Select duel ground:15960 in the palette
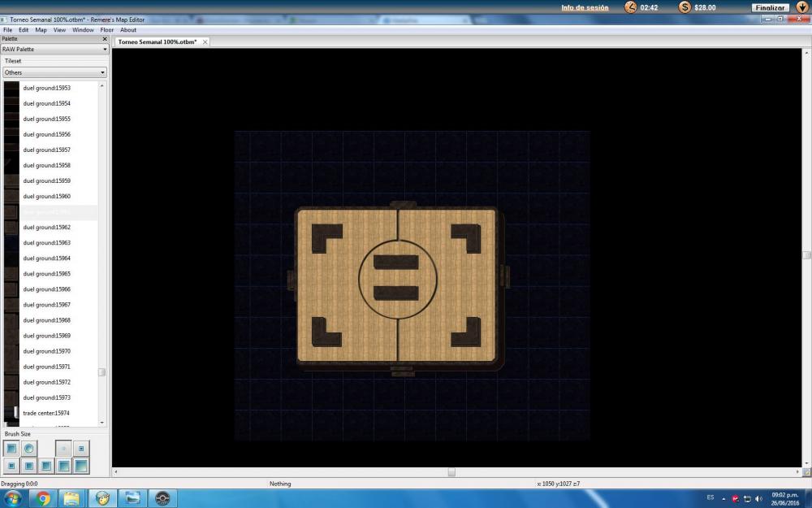 click(50, 197)
